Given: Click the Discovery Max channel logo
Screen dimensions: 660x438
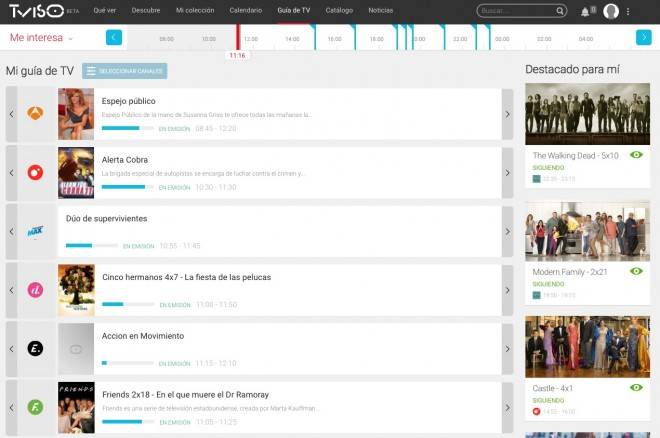Looking at the screenshot, I should coord(35,231).
